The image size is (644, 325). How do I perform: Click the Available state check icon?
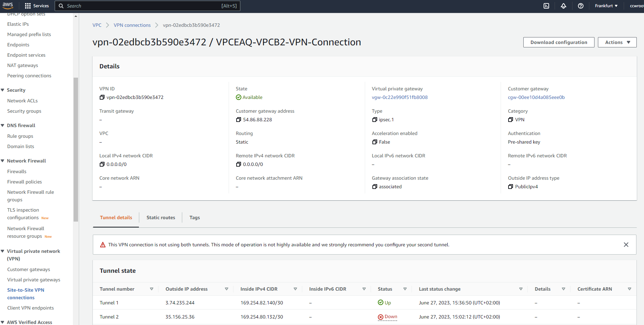pos(239,98)
